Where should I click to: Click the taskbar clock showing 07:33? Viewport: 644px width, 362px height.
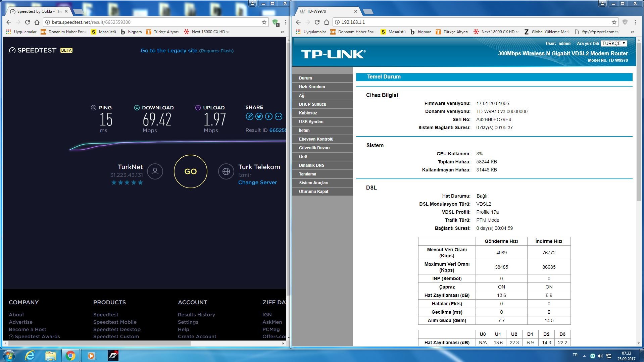626,356
